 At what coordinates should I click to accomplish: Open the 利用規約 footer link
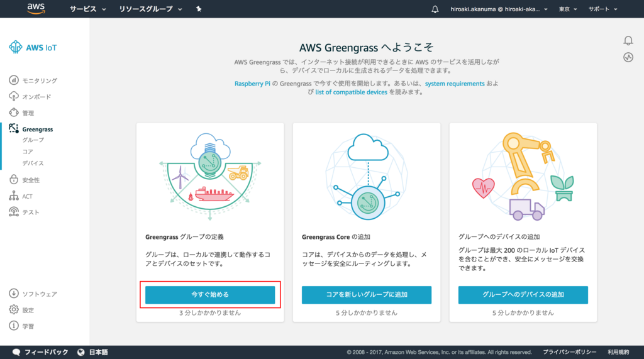618,352
